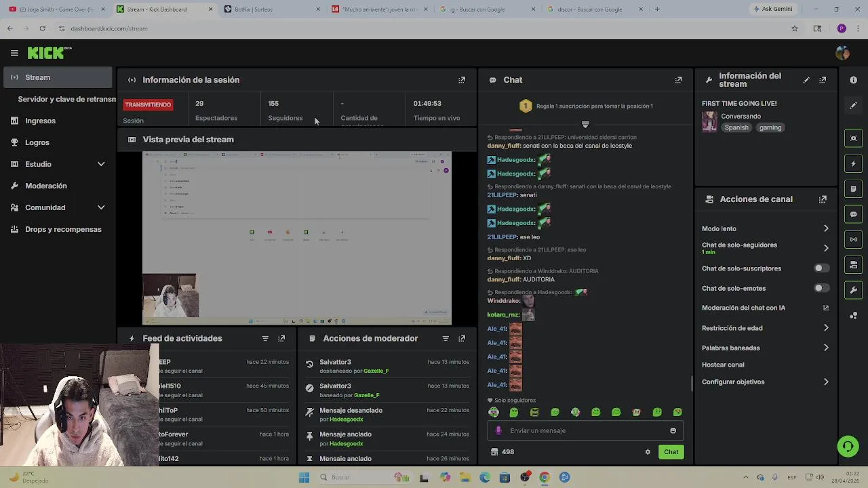Insert the last emote in quick emote row

677,412
